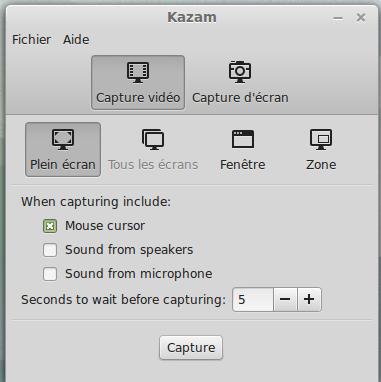Choose the Plein écran capture icon
The height and width of the screenshot is (382, 381).
63,139
